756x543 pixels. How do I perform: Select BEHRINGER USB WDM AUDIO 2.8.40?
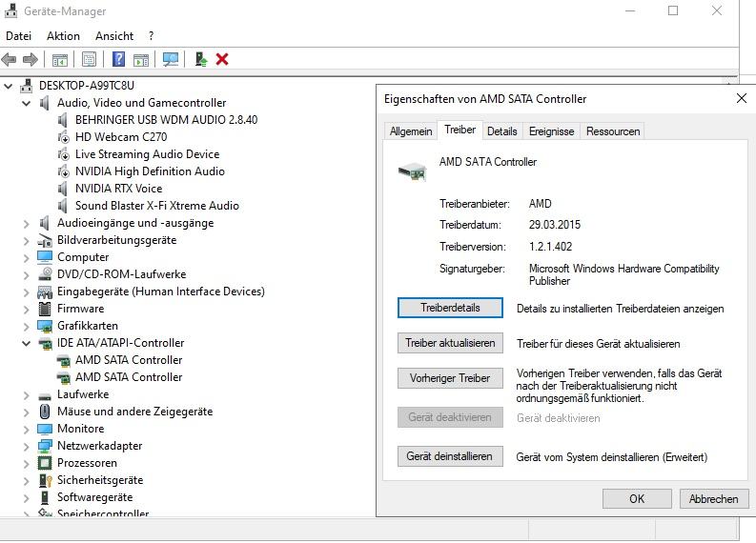166,120
